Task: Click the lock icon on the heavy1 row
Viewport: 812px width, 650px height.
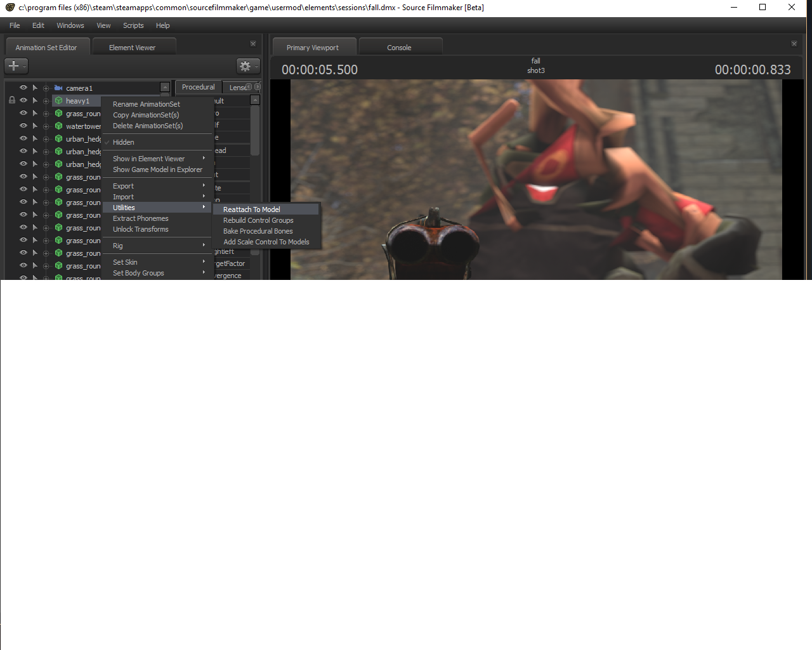Action: (12, 100)
